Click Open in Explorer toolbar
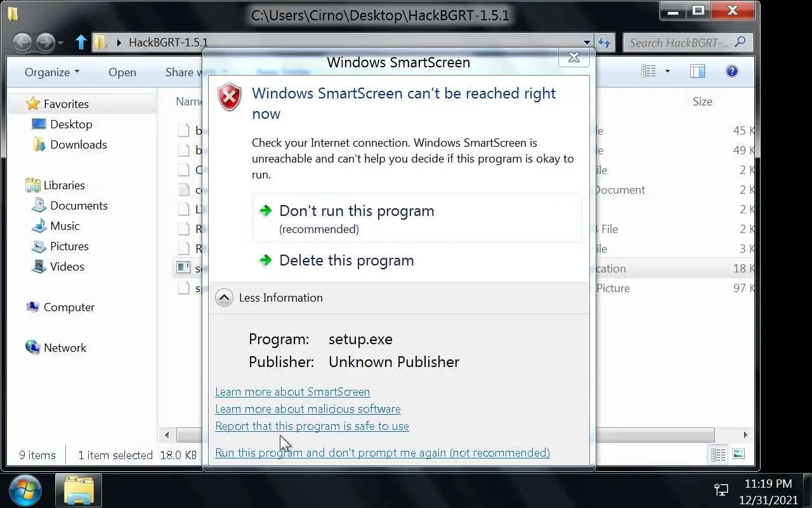Image resolution: width=812 pixels, height=508 pixels. (122, 72)
